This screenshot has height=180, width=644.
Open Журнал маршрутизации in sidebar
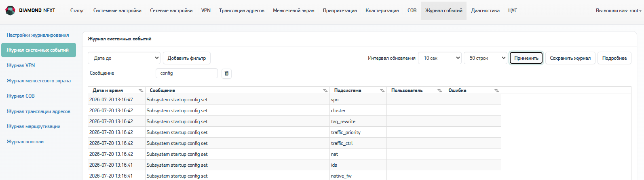click(x=34, y=126)
